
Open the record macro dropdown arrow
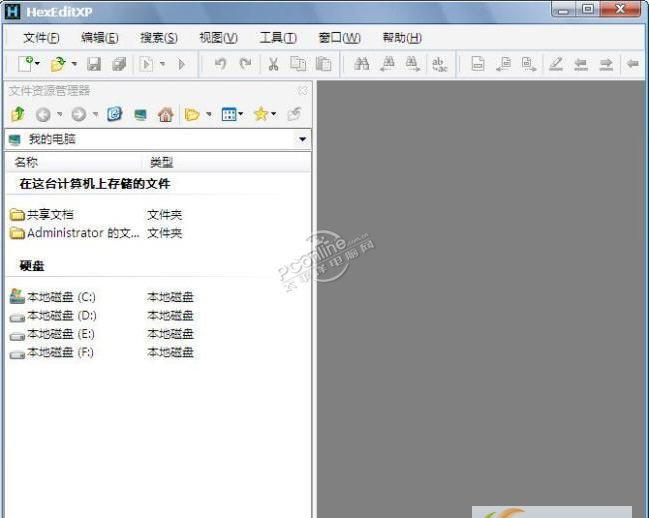tap(163, 64)
